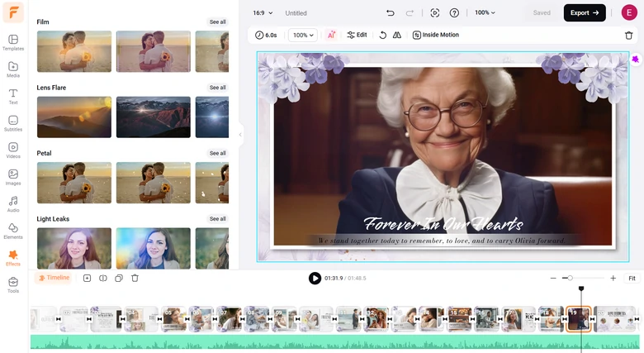
Task: Select scene 15 in the timeline
Action: 459,319
